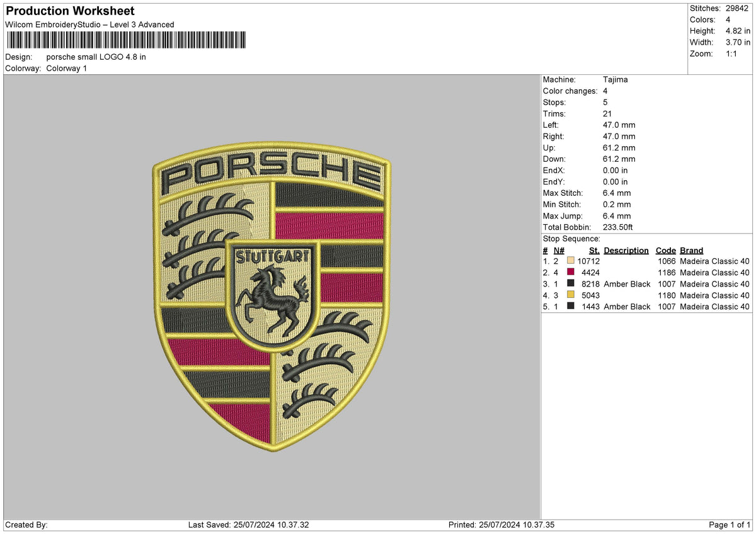Click stitch count 4424 in stop 2

point(590,272)
